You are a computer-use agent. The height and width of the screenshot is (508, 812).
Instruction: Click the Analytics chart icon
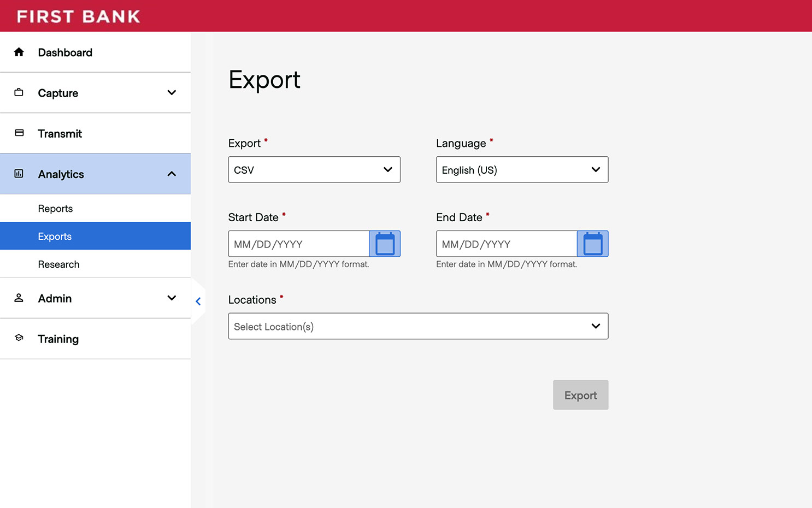point(19,174)
